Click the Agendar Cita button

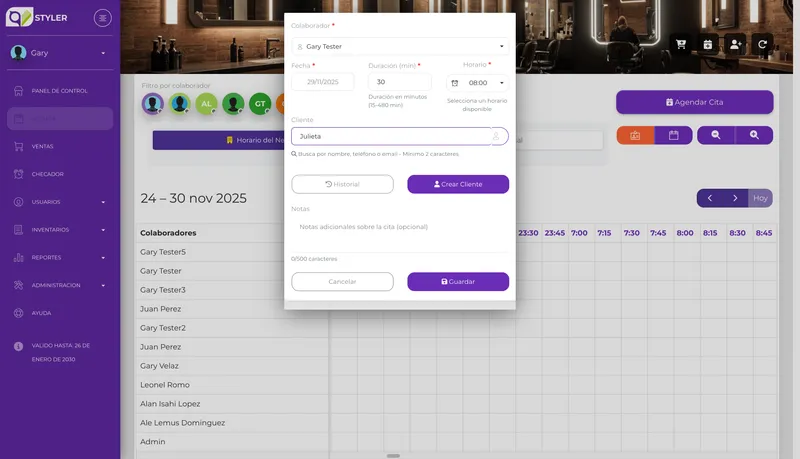[694, 102]
